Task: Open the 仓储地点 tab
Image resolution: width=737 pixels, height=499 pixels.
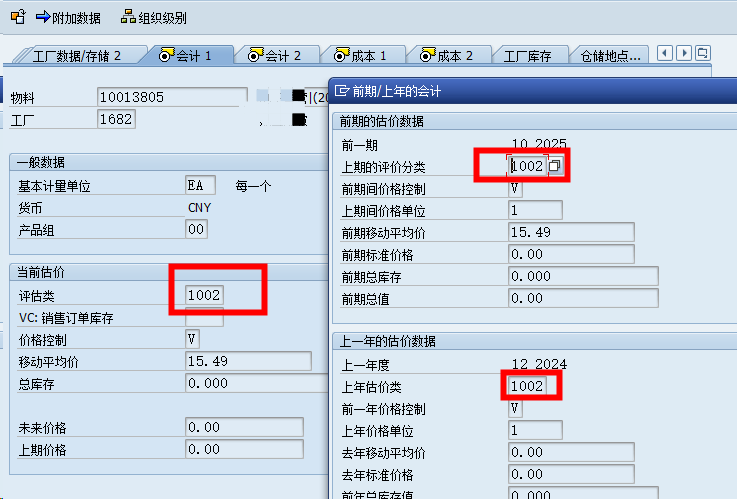Action: coord(610,56)
